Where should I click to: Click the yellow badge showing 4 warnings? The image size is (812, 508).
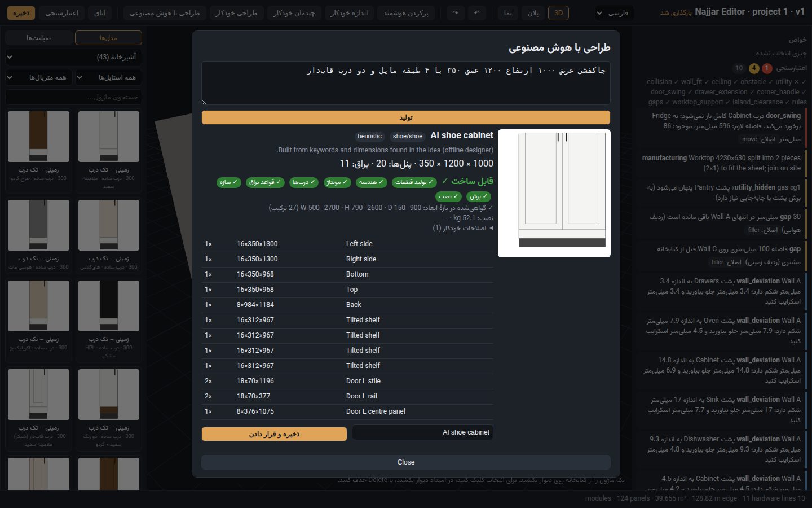coord(754,68)
